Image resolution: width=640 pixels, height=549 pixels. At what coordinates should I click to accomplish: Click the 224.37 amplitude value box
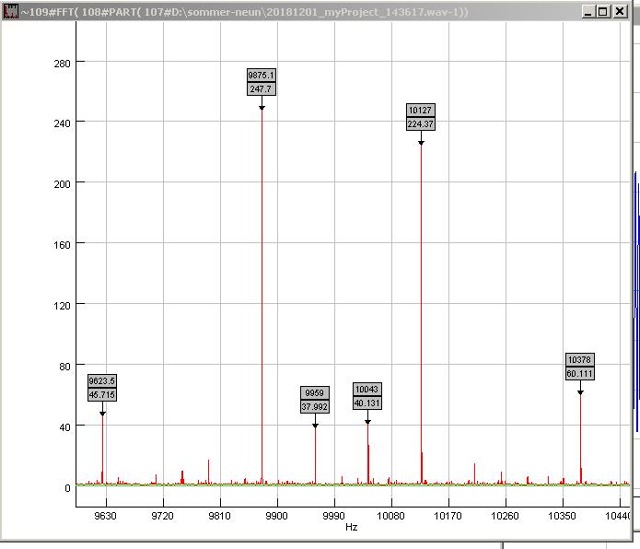click(421, 124)
